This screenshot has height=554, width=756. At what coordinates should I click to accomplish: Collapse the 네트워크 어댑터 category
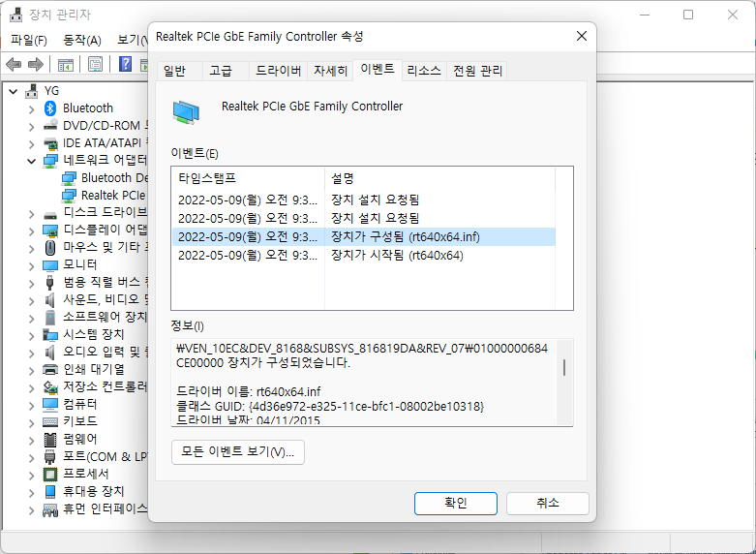[31, 161]
